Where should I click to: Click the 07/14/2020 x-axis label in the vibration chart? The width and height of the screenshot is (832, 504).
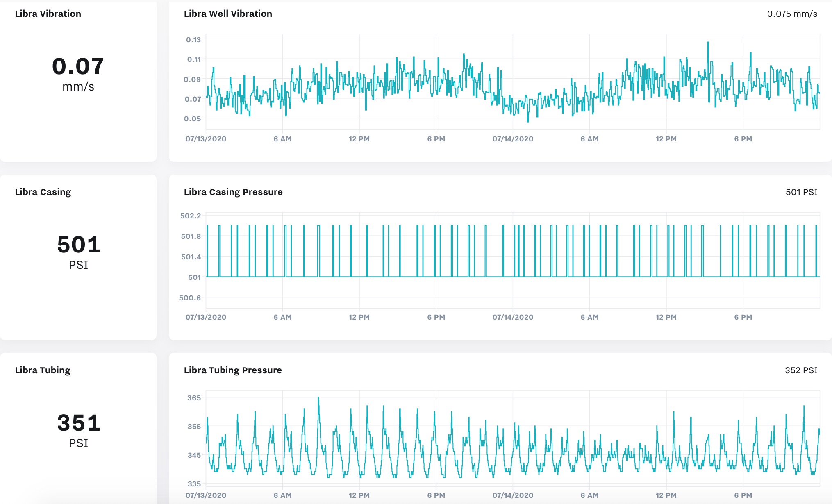click(513, 138)
